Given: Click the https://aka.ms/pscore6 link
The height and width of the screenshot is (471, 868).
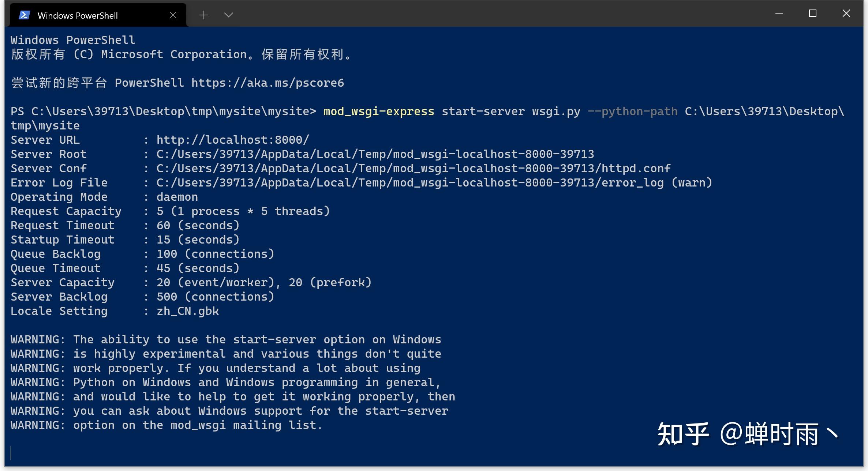Looking at the screenshot, I should pos(267,83).
